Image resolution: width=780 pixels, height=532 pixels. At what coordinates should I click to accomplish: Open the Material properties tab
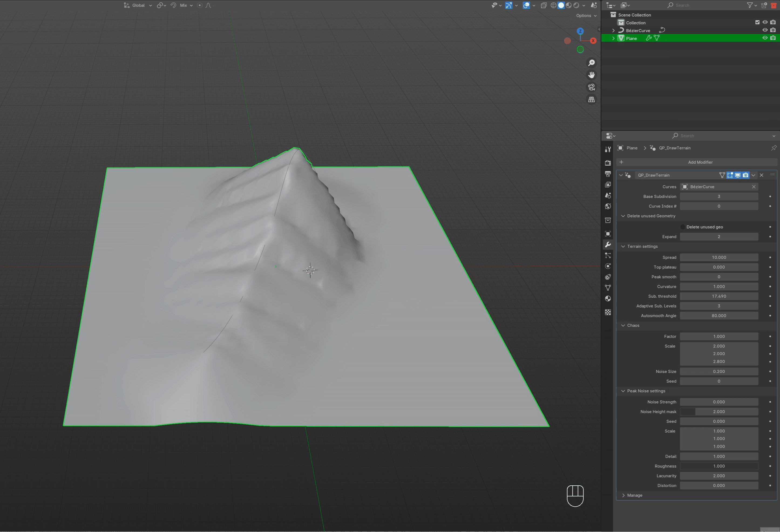tap(608, 299)
